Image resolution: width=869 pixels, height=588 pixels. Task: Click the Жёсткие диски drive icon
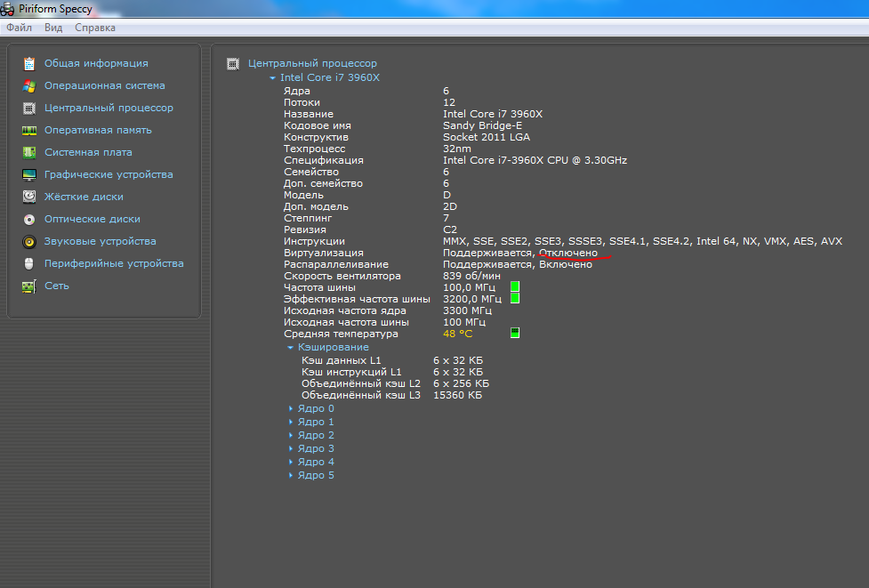29,197
